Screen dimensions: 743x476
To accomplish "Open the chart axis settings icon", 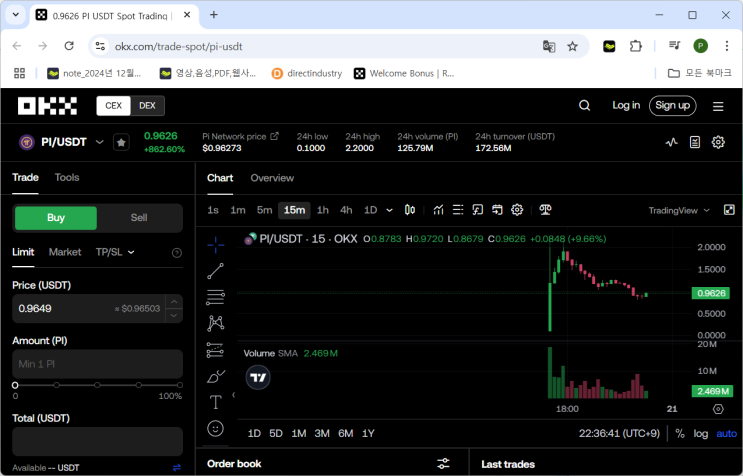I will [x=718, y=409].
